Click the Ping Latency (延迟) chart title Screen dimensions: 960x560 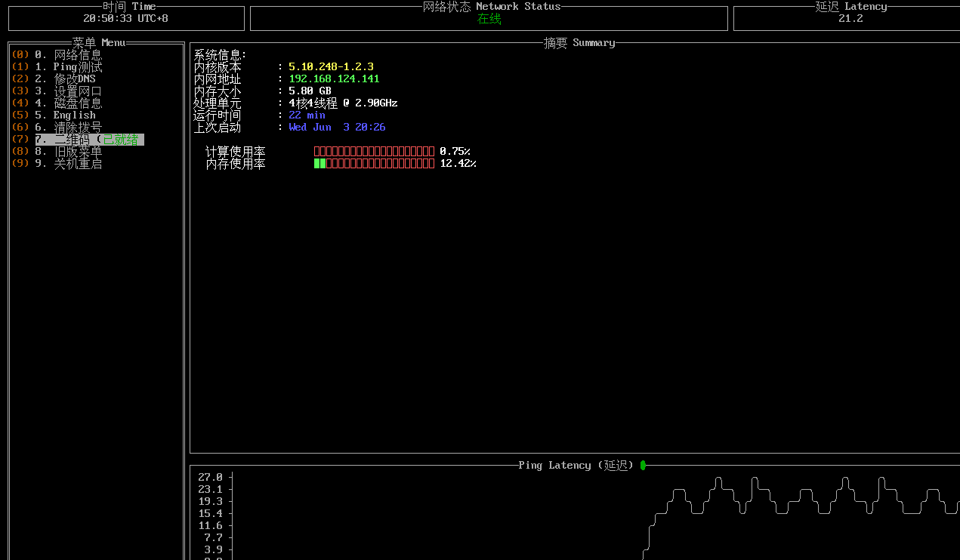click(576, 465)
